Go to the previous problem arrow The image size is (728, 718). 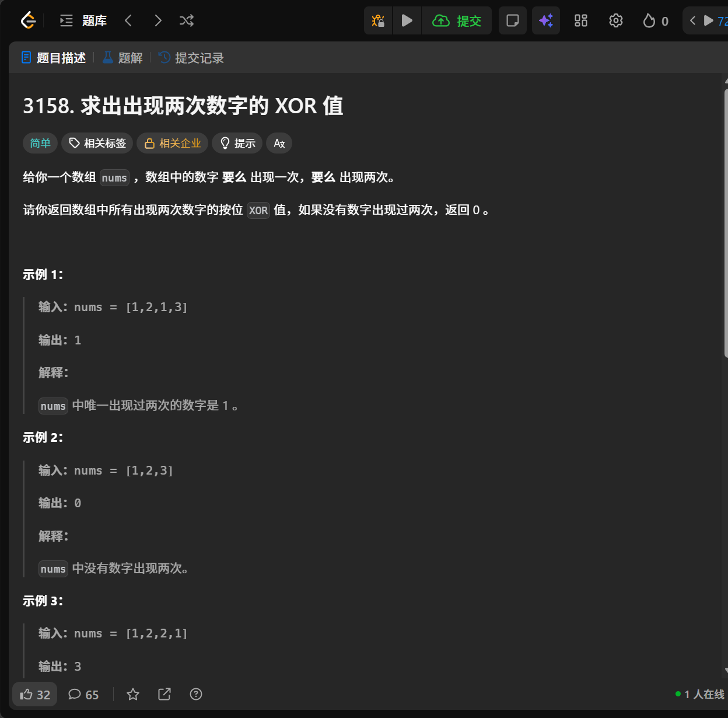[128, 21]
